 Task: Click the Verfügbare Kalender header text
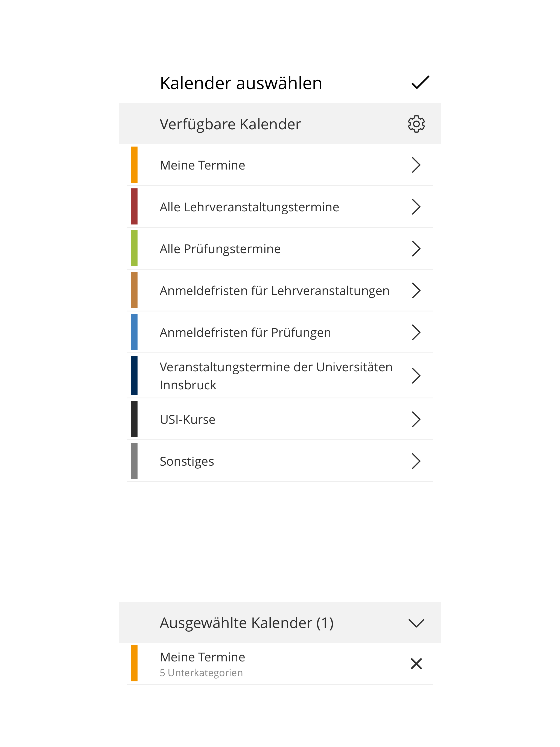click(x=230, y=124)
